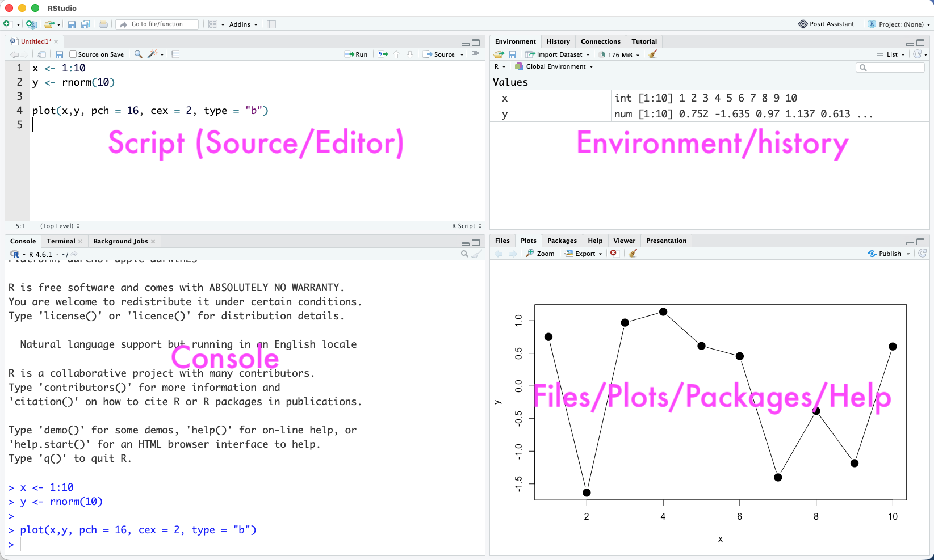Close the Untitled1 script tab
Viewport: 934px width, 560px height.
click(56, 41)
